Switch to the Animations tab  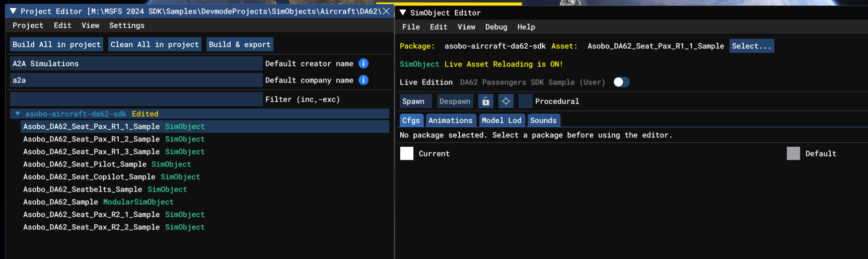pos(451,120)
